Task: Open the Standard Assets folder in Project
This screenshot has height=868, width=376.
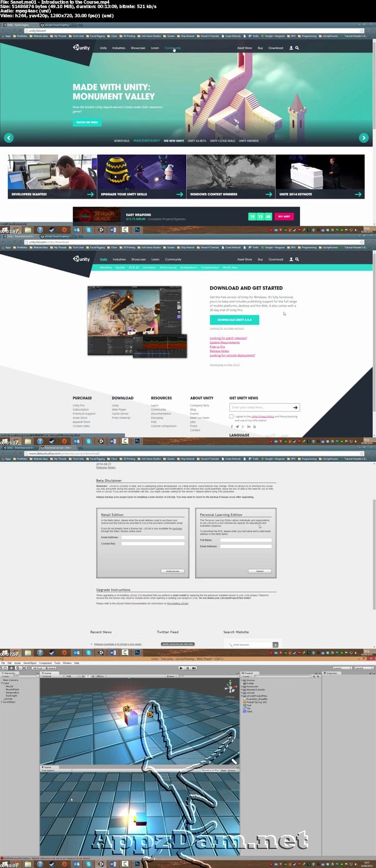Action: coord(255,690)
